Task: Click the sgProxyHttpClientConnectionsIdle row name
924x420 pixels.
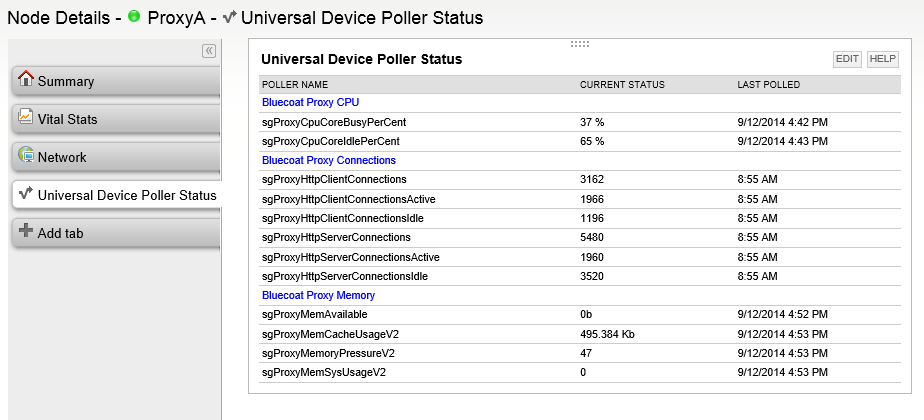Action: (343, 219)
